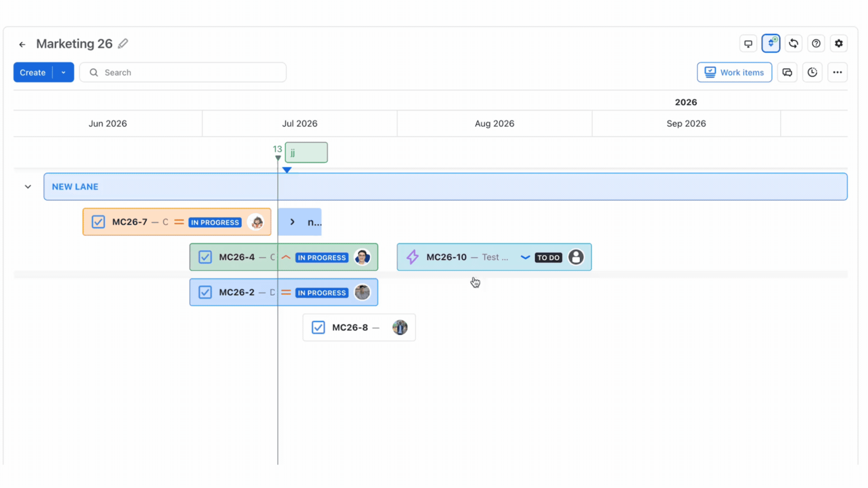Viewport: 868px width, 488px height.
Task: Click the IN PROGRESS status on MC26-7
Action: click(x=215, y=222)
